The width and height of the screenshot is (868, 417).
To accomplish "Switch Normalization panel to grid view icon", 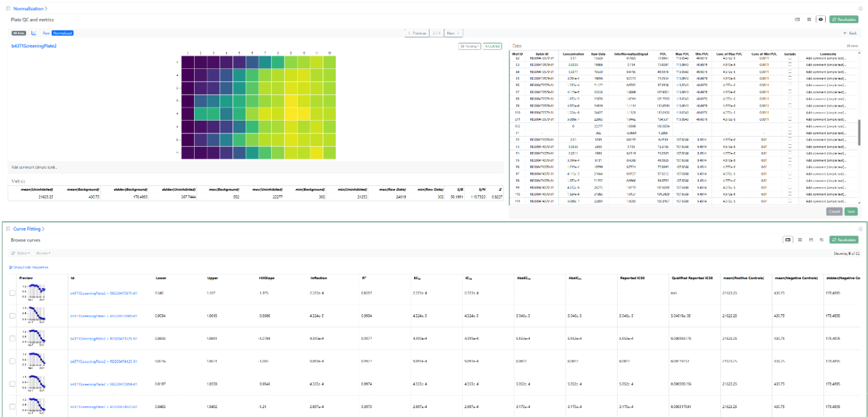I will point(809,19).
